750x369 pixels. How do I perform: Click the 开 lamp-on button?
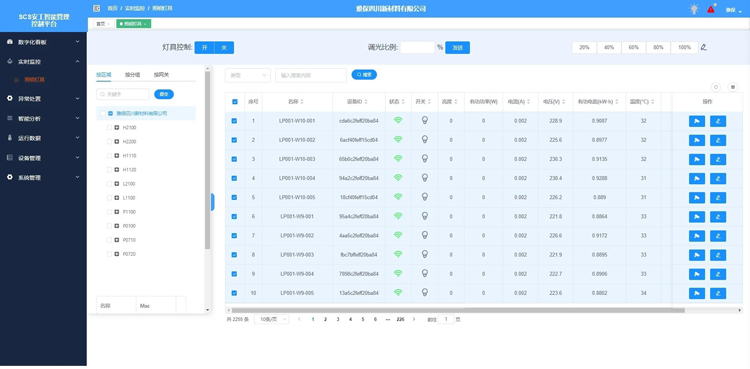pyautogui.click(x=204, y=47)
